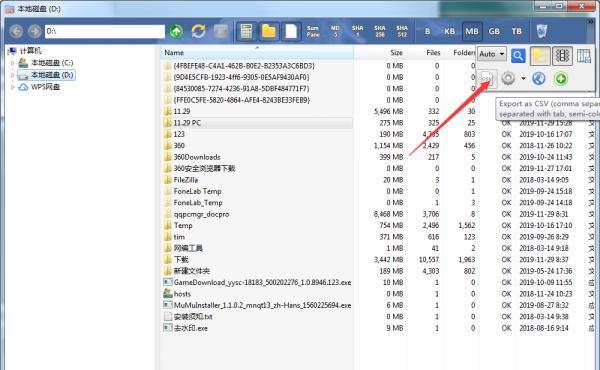Sort by the Files column header
The width and height of the screenshot is (600, 370).
[x=425, y=53]
